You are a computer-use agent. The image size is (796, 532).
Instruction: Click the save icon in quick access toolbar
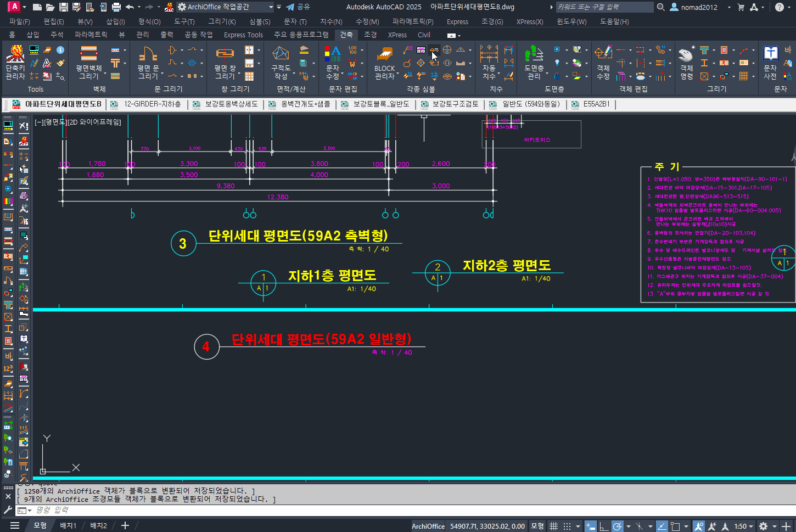[x=64, y=7]
